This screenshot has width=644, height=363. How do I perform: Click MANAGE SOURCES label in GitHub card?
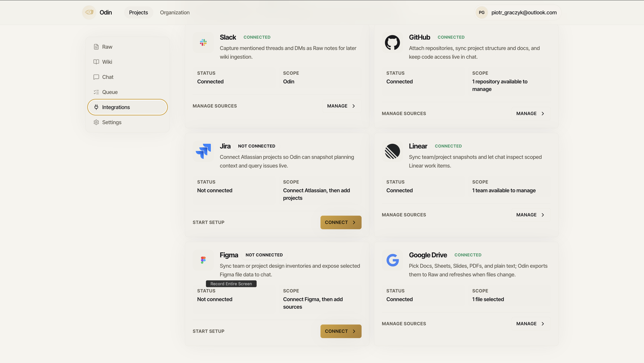(x=404, y=113)
